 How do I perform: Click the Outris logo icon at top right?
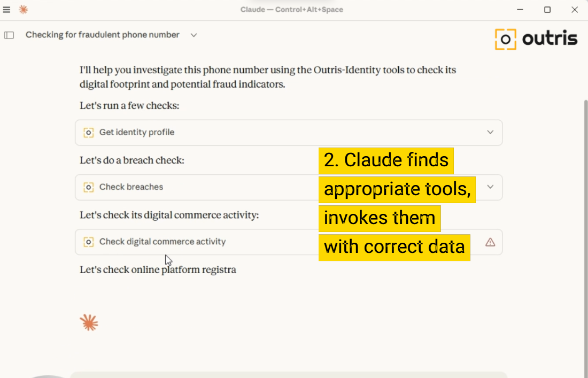pos(505,38)
